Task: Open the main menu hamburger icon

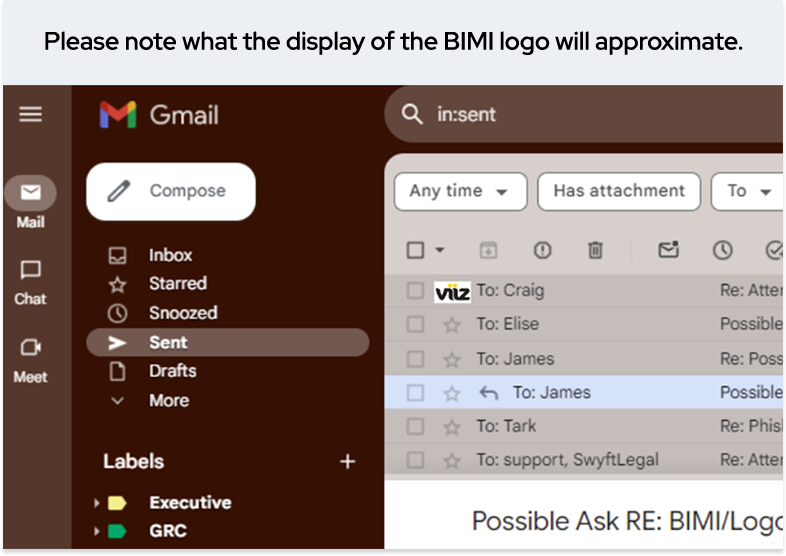Action: coord(31,115)
